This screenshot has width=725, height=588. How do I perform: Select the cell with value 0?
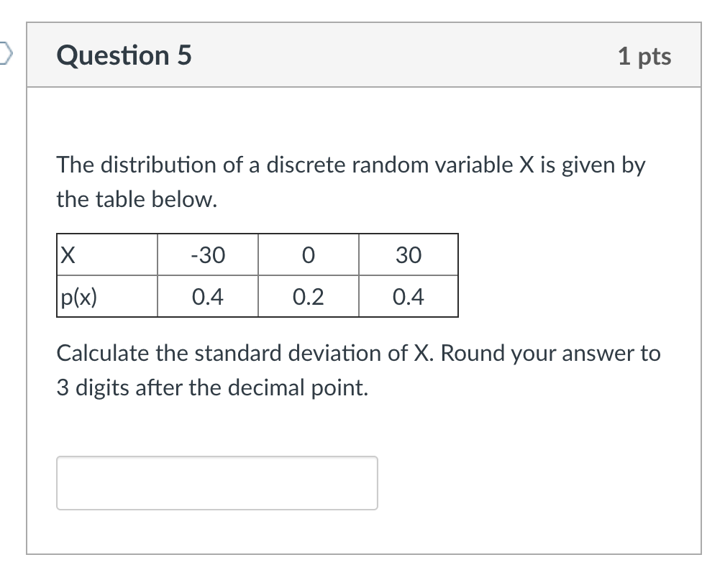point(308,254)
